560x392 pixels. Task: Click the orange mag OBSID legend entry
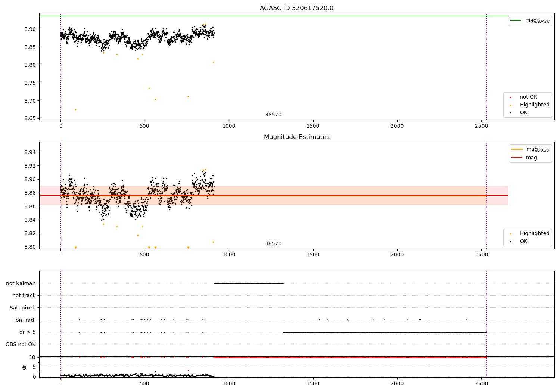(x=517, y=149)
